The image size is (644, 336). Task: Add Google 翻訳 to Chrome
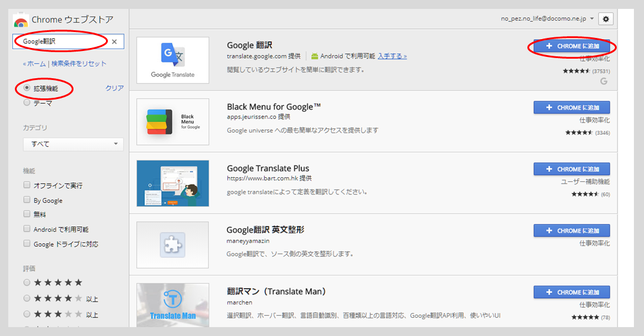pos(572,46)
